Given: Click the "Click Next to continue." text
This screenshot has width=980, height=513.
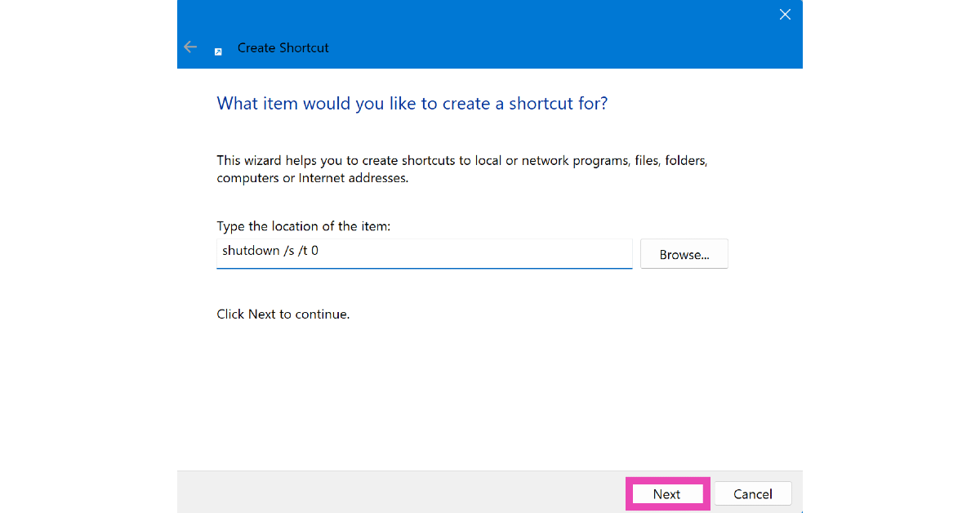Looking at the screenshot, I should tap(283, 314).
